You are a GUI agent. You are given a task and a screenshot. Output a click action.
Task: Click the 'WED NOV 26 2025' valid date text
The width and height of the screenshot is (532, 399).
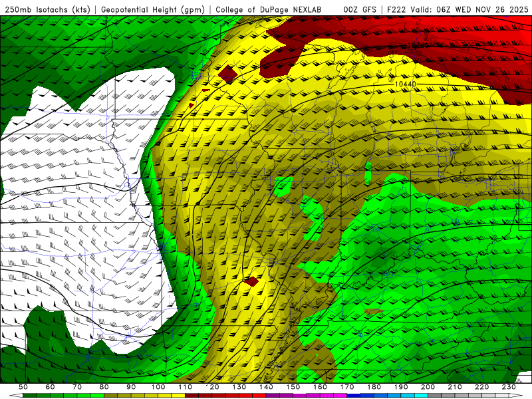point(491,9)
